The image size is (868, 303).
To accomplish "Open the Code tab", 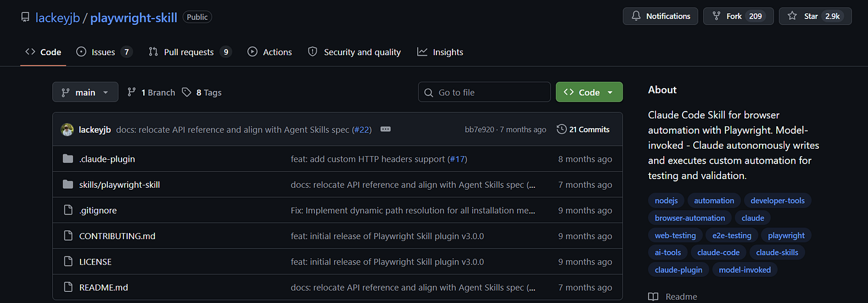I will click(x=43, y=52).
